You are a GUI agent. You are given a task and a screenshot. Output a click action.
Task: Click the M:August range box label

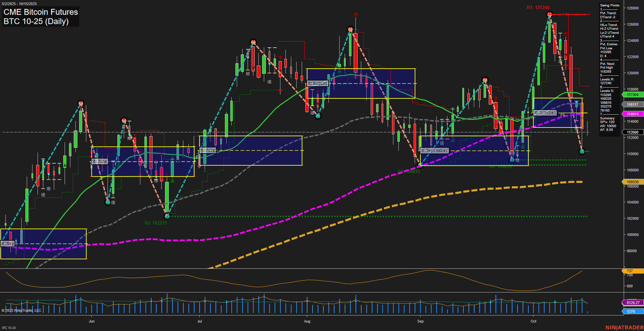click(x=317, y=83)
